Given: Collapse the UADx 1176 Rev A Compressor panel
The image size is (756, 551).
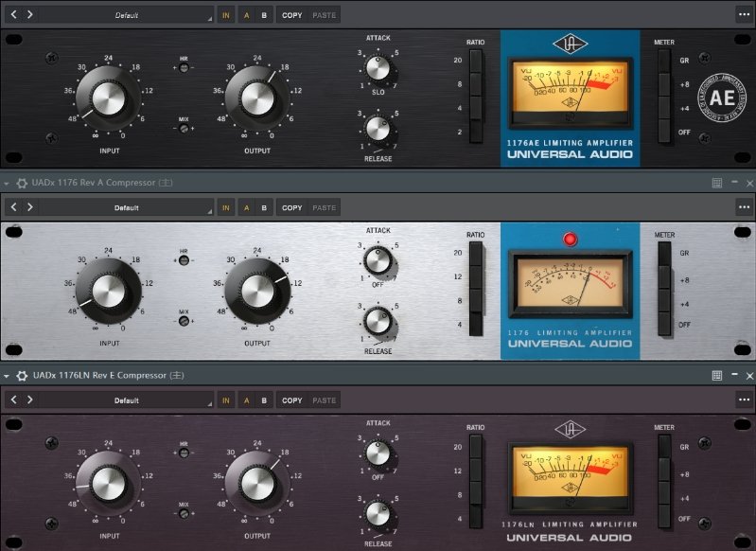Looking at the screenshot, I should [x=7, y=183].
